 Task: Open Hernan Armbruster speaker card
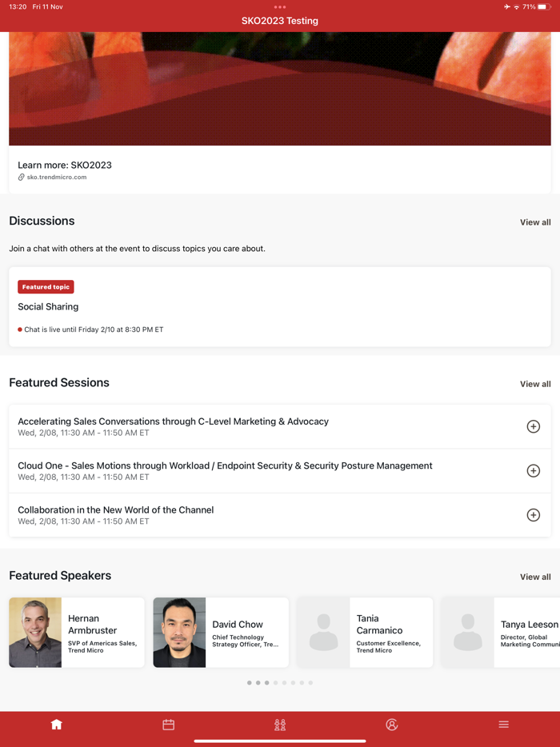(x=77, y=632)
